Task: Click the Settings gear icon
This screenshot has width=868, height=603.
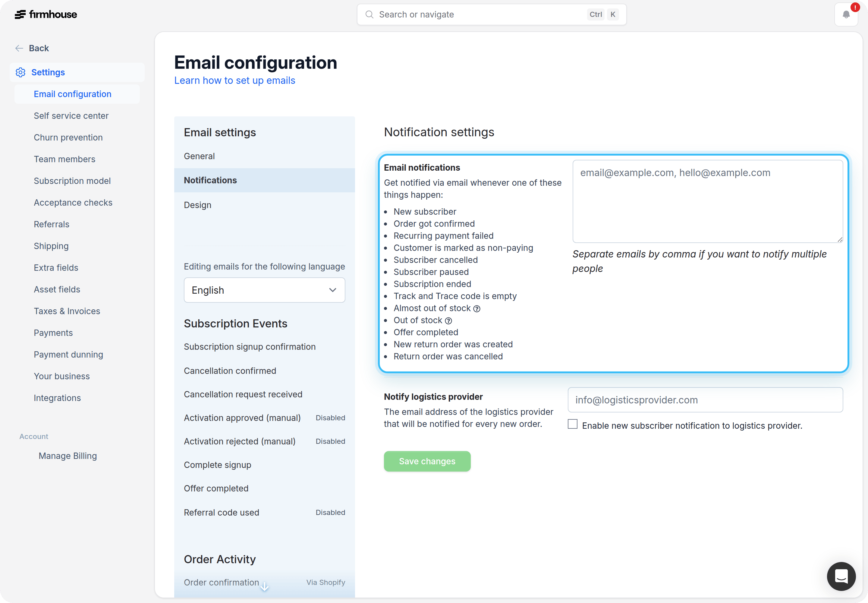Action: coord(20,72)
